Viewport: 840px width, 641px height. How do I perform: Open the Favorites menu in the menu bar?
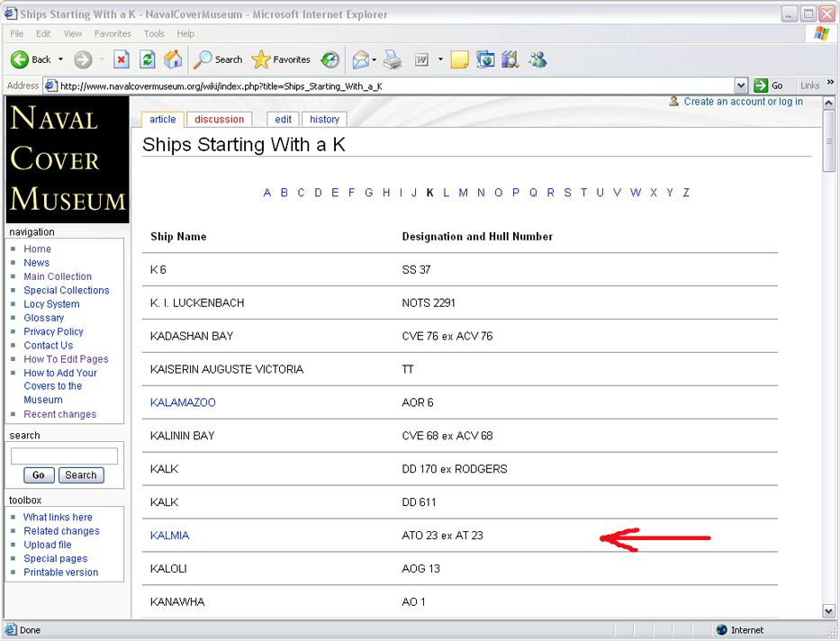pos(113,33)
